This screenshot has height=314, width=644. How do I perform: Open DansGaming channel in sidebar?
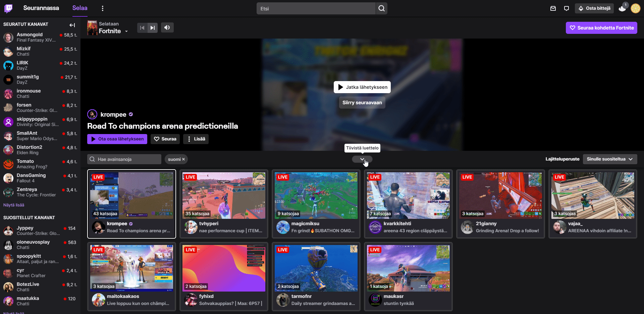40,178
